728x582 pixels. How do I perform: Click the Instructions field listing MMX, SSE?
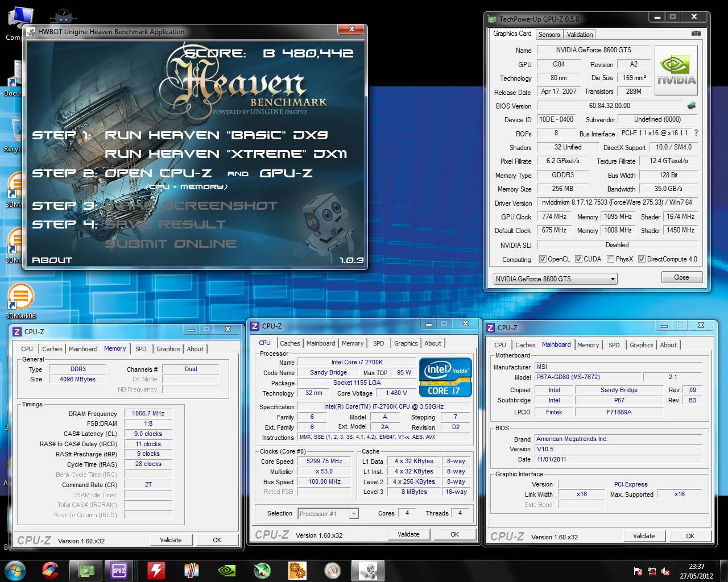[384, 437]
